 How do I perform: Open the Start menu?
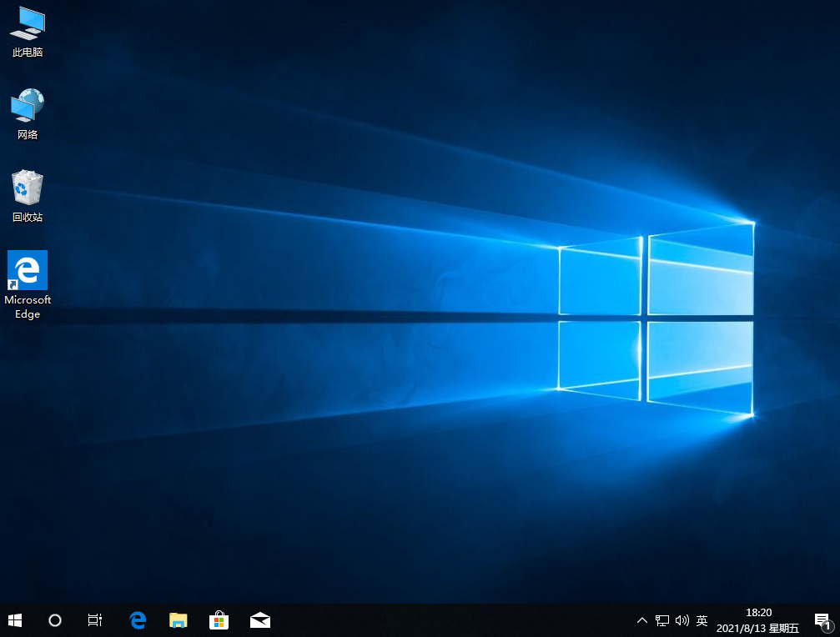[15, 620]
